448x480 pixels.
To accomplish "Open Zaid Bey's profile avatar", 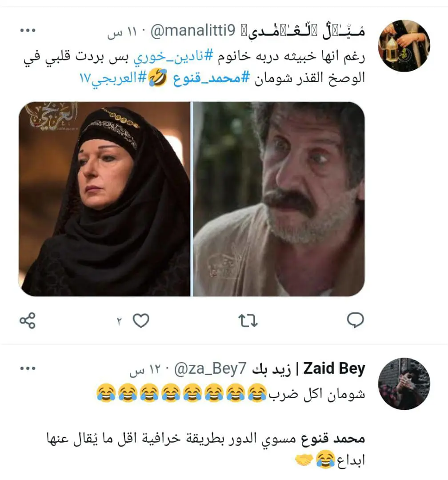I will (x=404, y=384).
